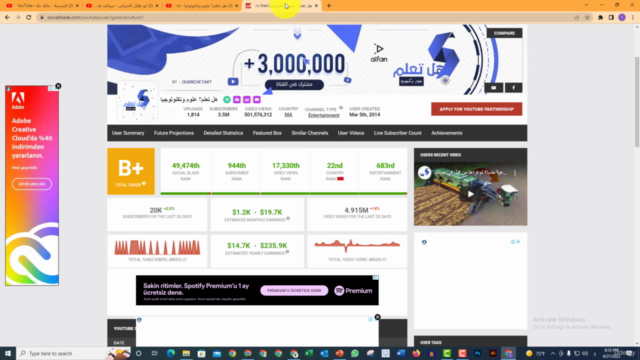This screenshot has width=640, height=360.
Task: Open browser extensions puzzle icon
Action: click(x=600, y=18)
